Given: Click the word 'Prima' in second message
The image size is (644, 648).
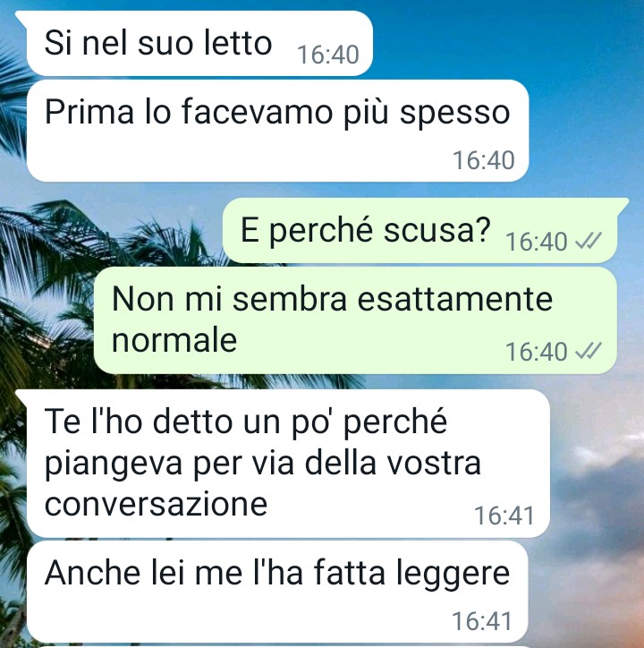Looking at the screenshot, I should [89, 112].
